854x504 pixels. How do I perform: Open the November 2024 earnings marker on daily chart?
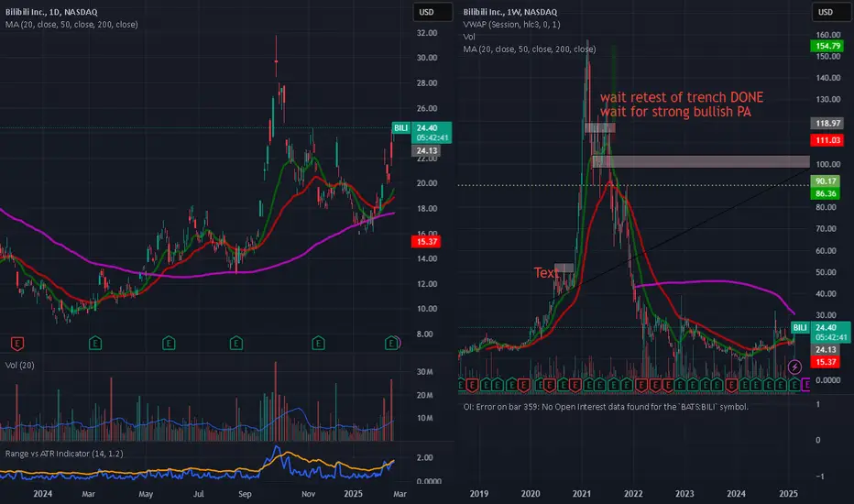coord(318,344)
